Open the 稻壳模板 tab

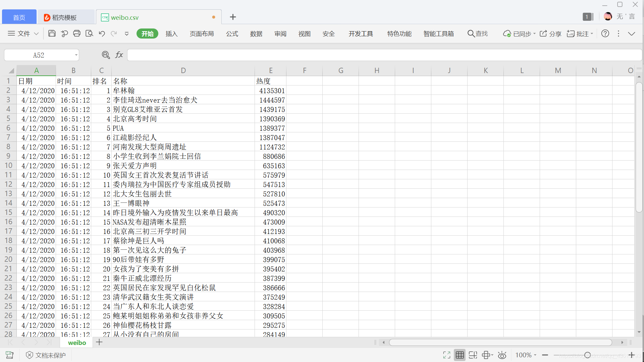65,17
